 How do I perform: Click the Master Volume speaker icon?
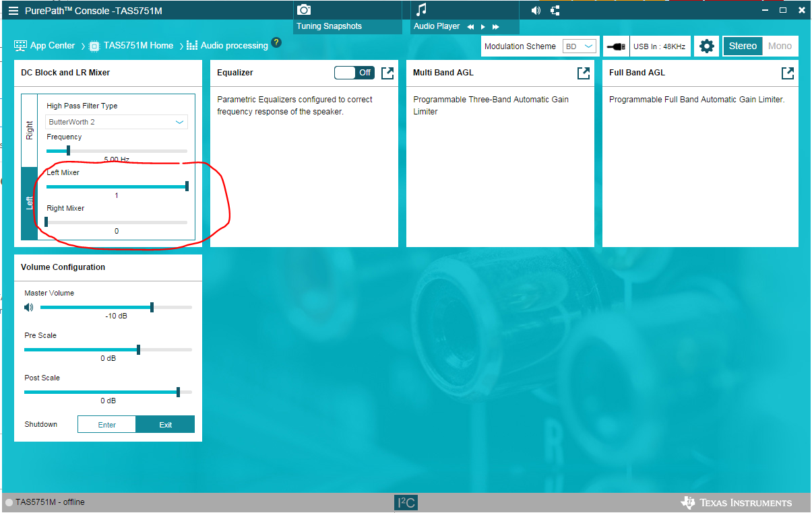[28, 307]
